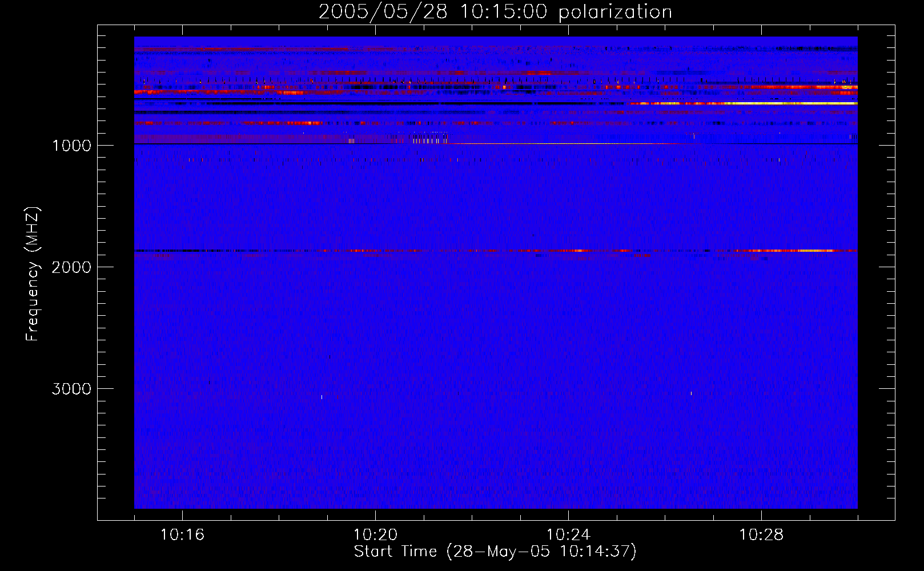This screenshot has width=924, height=571.
Task: Click the 1000 frequency tick label
Action: [x=71, y=146]
